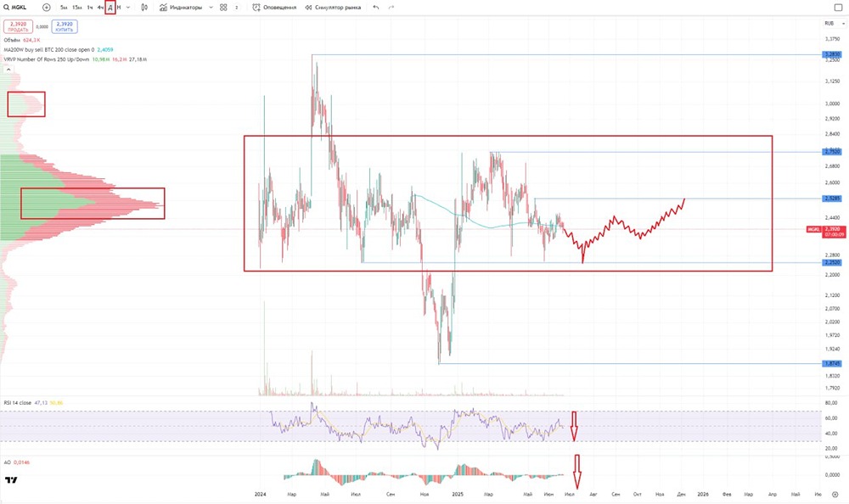This screenshot has width=849, height=504.
Task: Undo the last chart action
Action: [376, 8]
